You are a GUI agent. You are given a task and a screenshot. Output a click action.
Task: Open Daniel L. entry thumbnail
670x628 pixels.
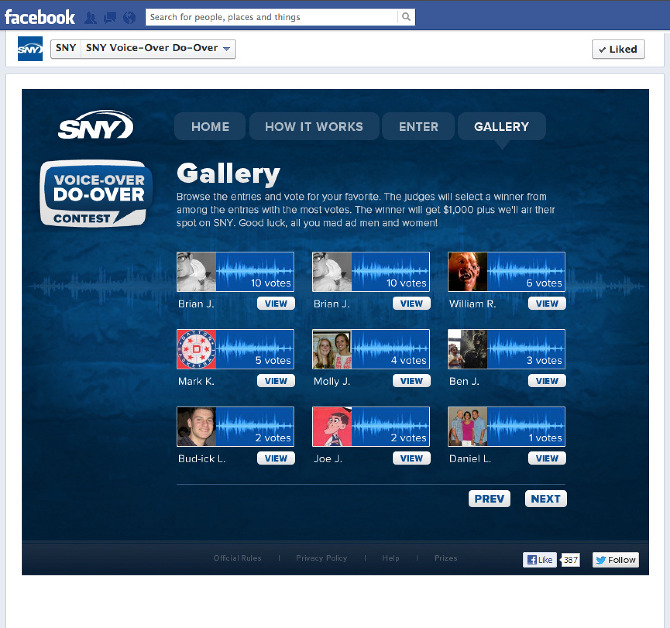coord(507,426)
